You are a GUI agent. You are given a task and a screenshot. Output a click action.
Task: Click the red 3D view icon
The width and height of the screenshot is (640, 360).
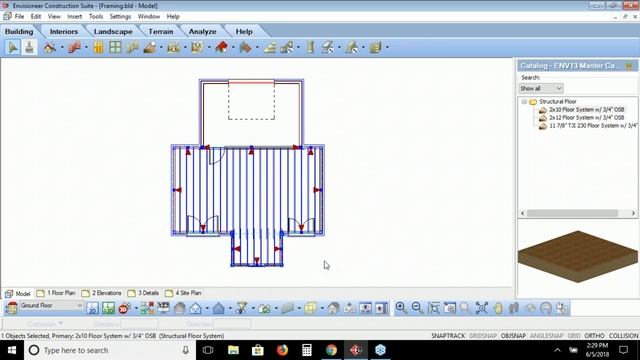tap(124, 308)
